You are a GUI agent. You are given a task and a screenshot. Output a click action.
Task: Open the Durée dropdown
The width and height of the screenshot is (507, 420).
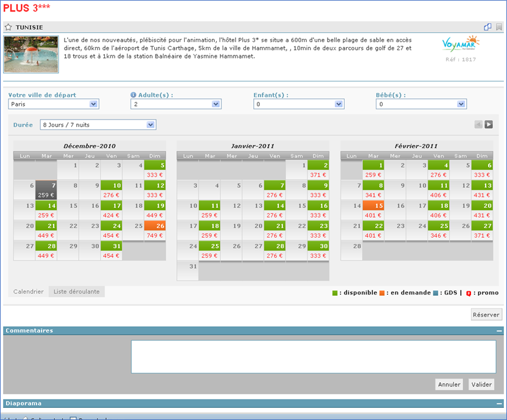[x=98, y=125]
